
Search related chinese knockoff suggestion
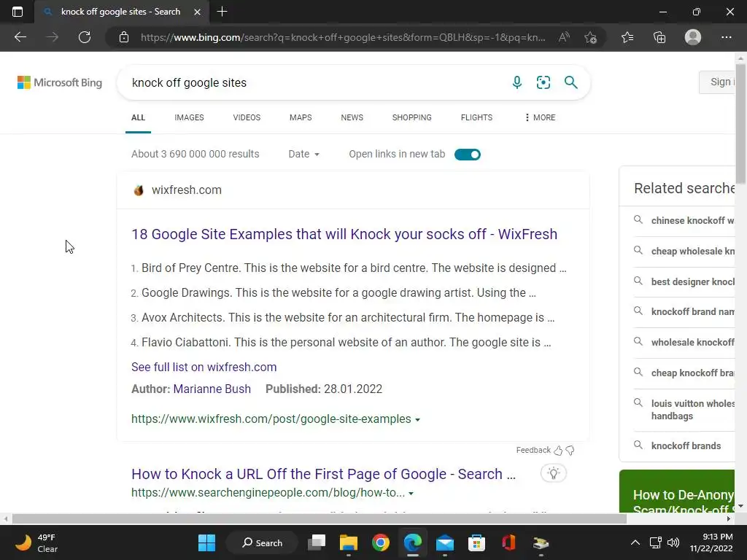[692, 220]
